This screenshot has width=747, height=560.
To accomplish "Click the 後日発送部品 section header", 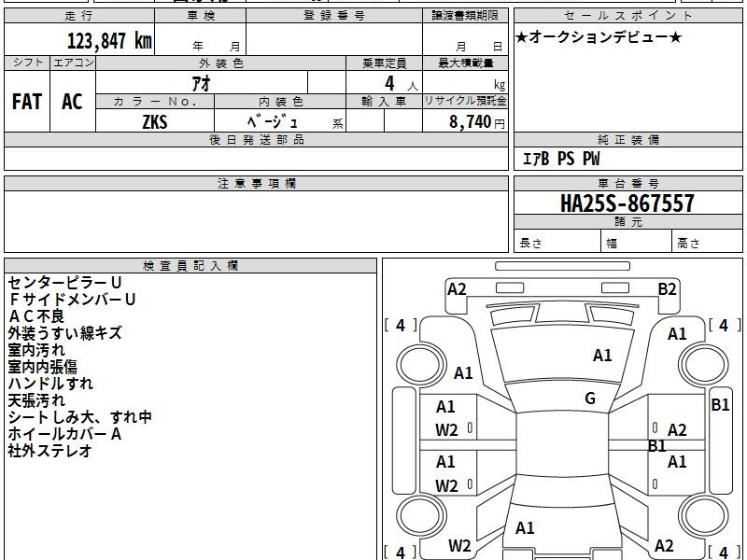I will (x=256, y=139).
